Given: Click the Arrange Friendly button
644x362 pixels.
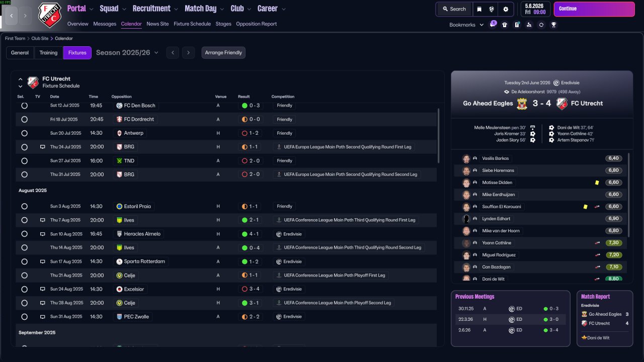Looking at the screenshot, I should [223, 53].
